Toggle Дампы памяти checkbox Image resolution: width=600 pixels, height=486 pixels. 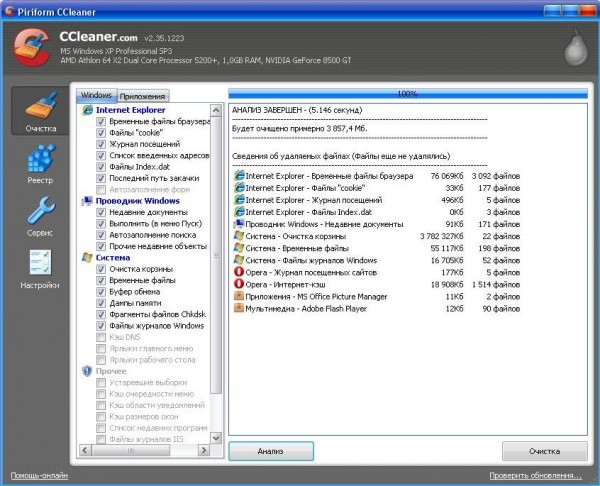point(101,303)
